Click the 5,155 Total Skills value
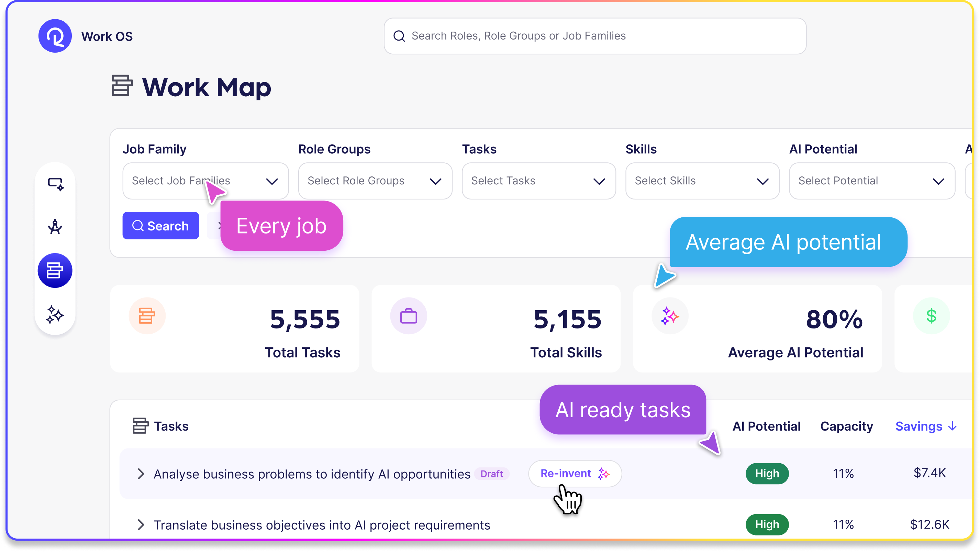This screenshot has height=552, width=980. click(x=567, y=319)
